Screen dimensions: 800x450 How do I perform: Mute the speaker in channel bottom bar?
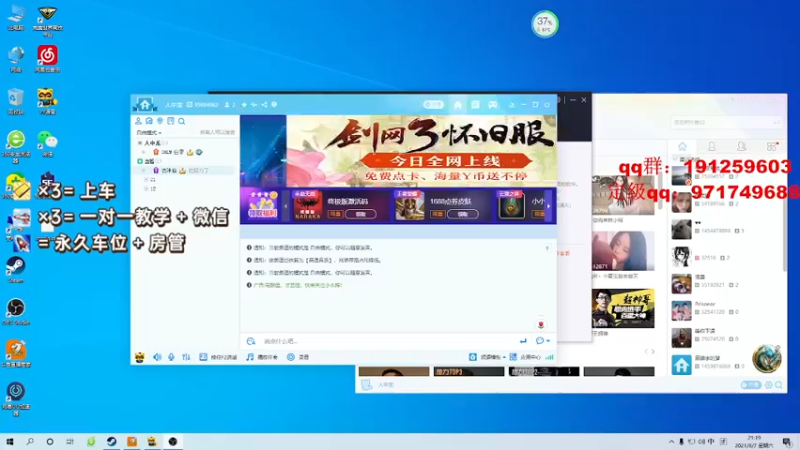[157, 357]
